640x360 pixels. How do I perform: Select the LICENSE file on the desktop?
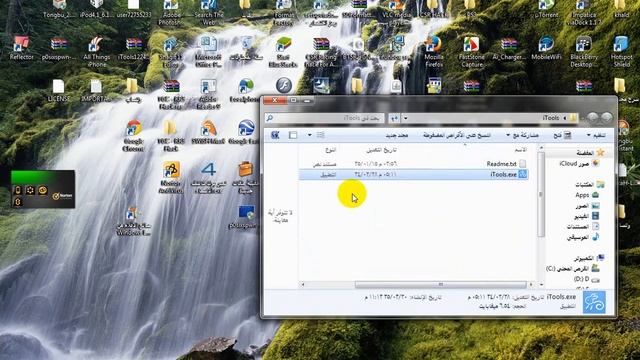[59, 91]
